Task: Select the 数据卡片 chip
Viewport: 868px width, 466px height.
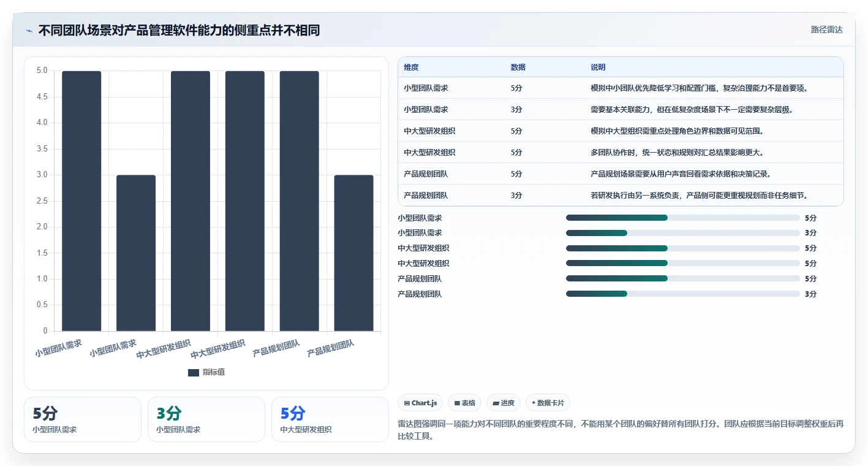Action: pyautogui.click(x=548, y=403)
